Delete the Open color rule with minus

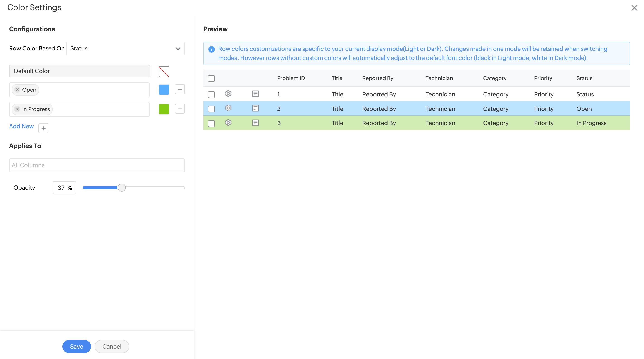(180, 89)
